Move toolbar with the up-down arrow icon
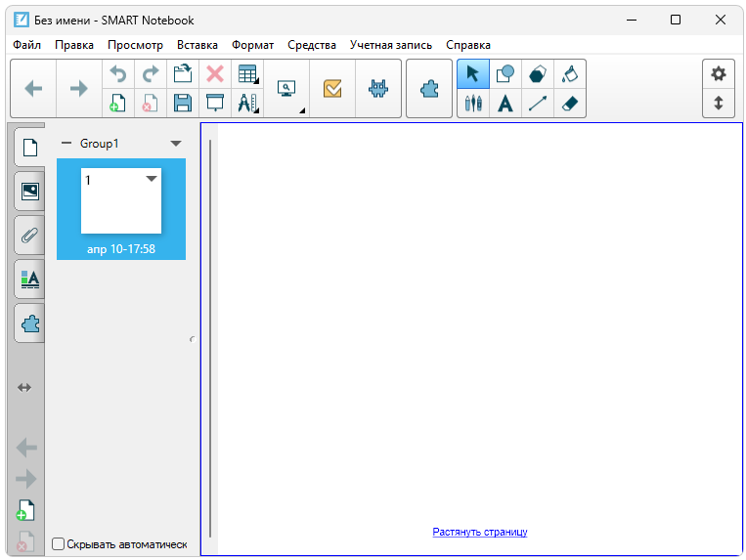 (x=719, y=103)
